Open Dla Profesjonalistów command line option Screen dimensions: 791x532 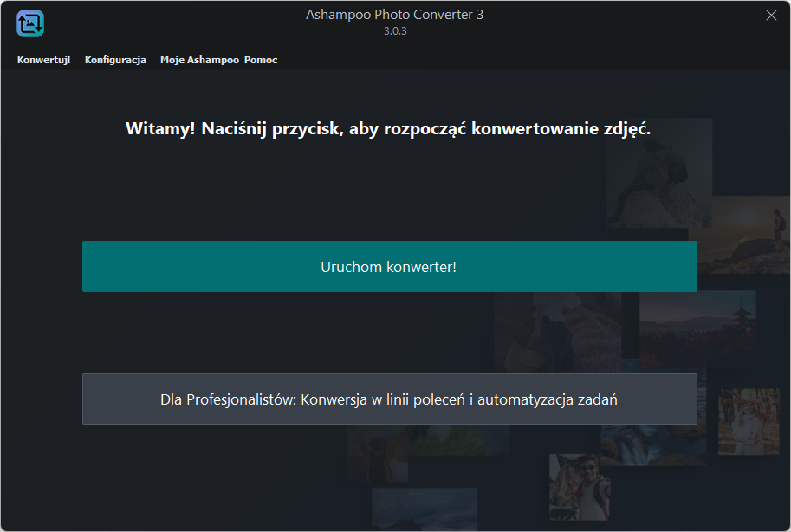tap(390, 399)
